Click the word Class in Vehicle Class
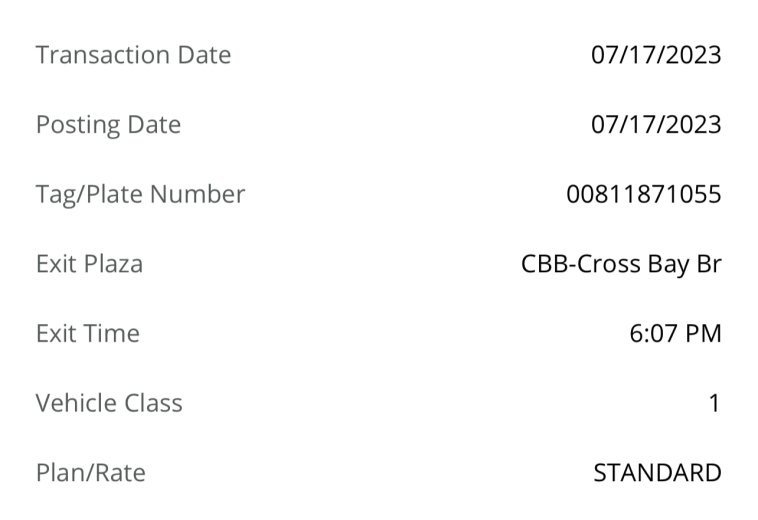The height and width of the screenshot is (520, 758). click(x=153, y=403)
